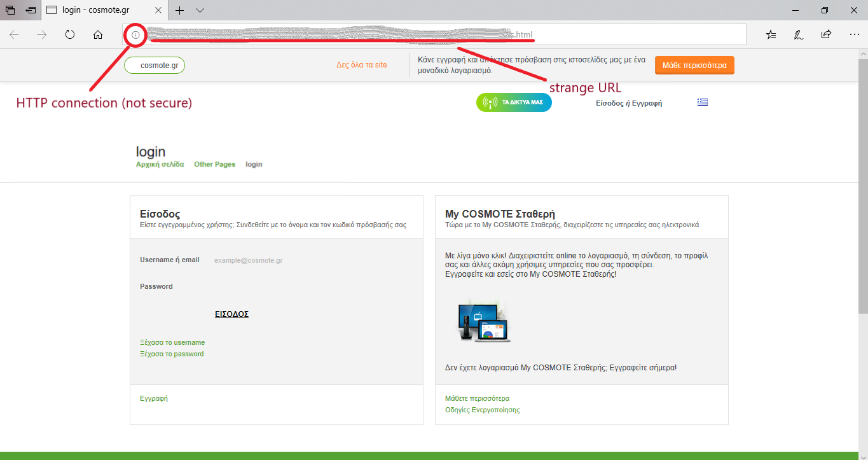Restore down the browser window
Screen dimensions: 868x460
pos(825,10)
